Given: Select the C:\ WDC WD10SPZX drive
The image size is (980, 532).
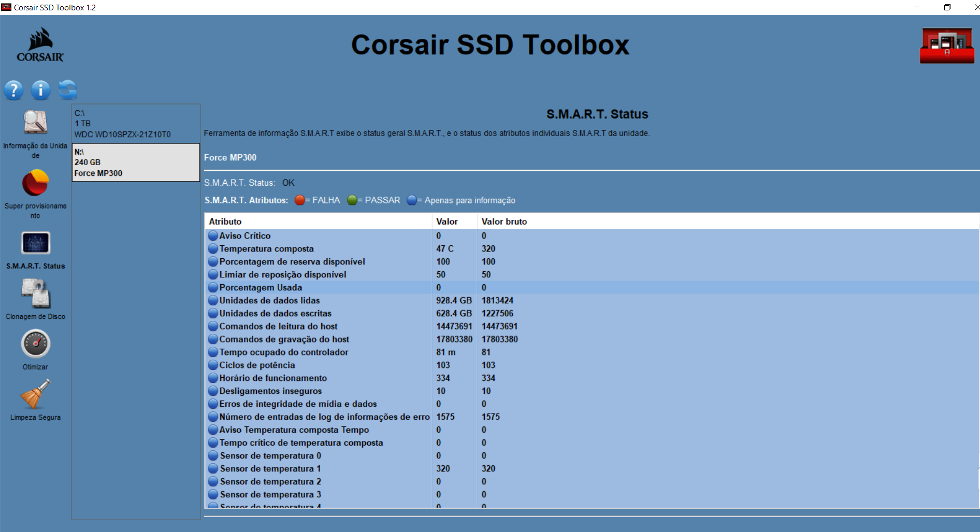Looking at the screenshot, I should pos(136,124).
